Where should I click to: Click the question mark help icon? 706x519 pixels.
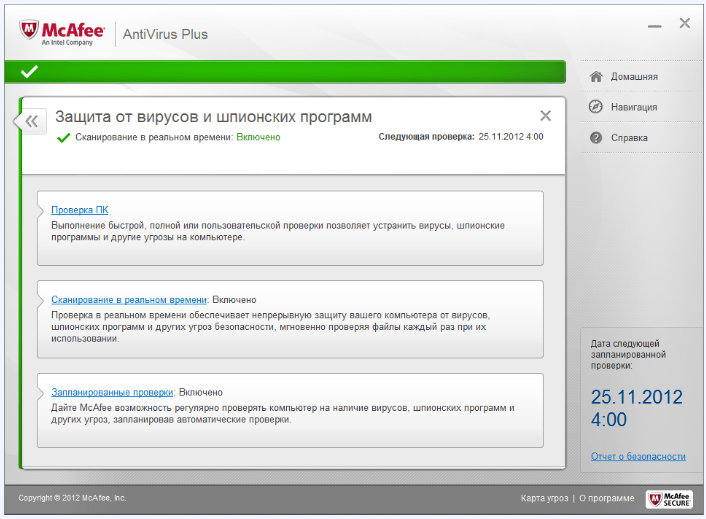(596, 138)
